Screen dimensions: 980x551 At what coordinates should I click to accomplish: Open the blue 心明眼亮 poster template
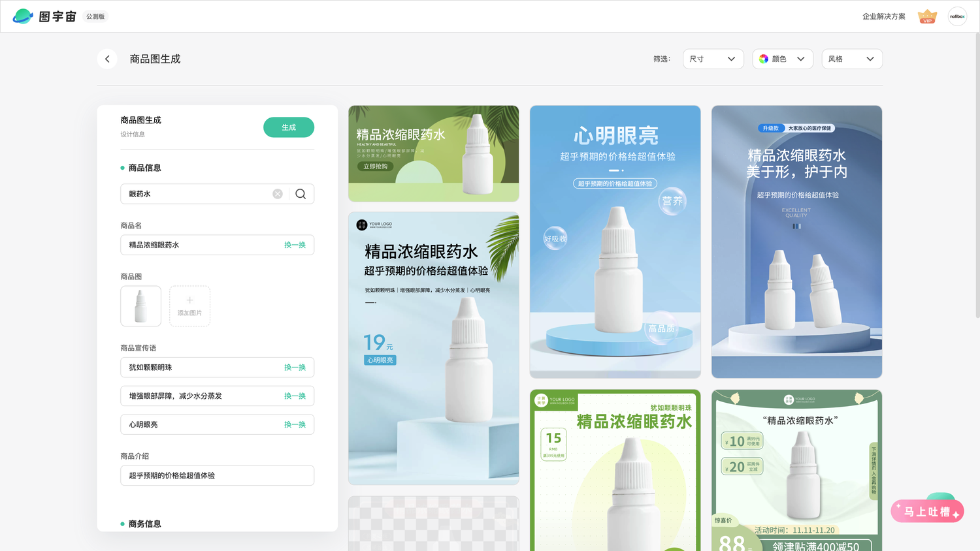615,242
